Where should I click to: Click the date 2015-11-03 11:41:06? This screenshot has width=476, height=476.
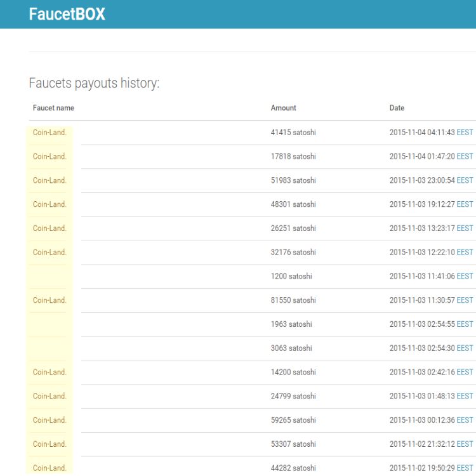(x=422, y=276)
